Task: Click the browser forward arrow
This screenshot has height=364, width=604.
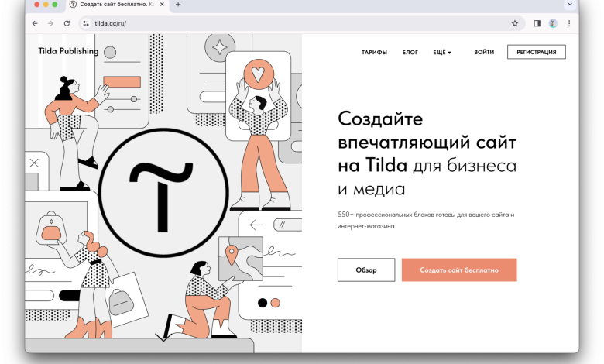Action: pos(50,23)
